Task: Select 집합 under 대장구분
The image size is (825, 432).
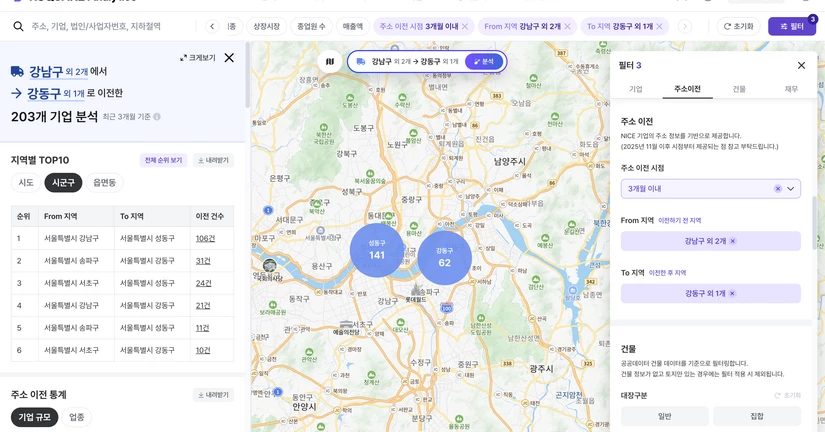Action: click(757, 416)
